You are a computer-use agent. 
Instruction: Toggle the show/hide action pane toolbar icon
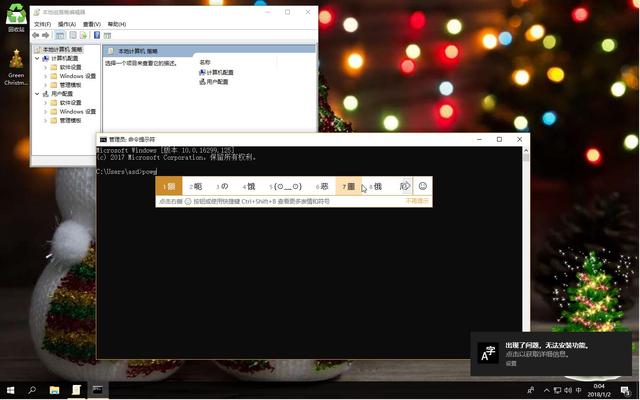[107, 36]
